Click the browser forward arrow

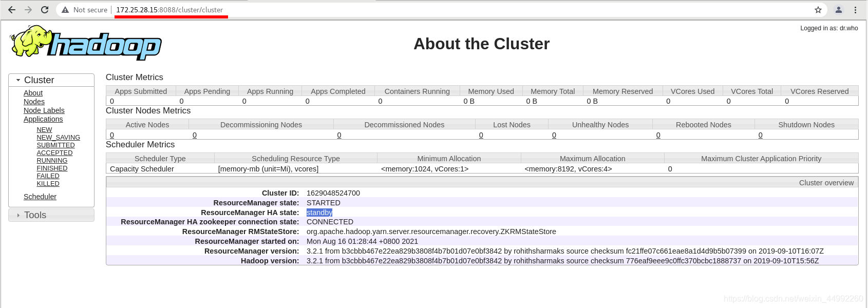[28, 10]
